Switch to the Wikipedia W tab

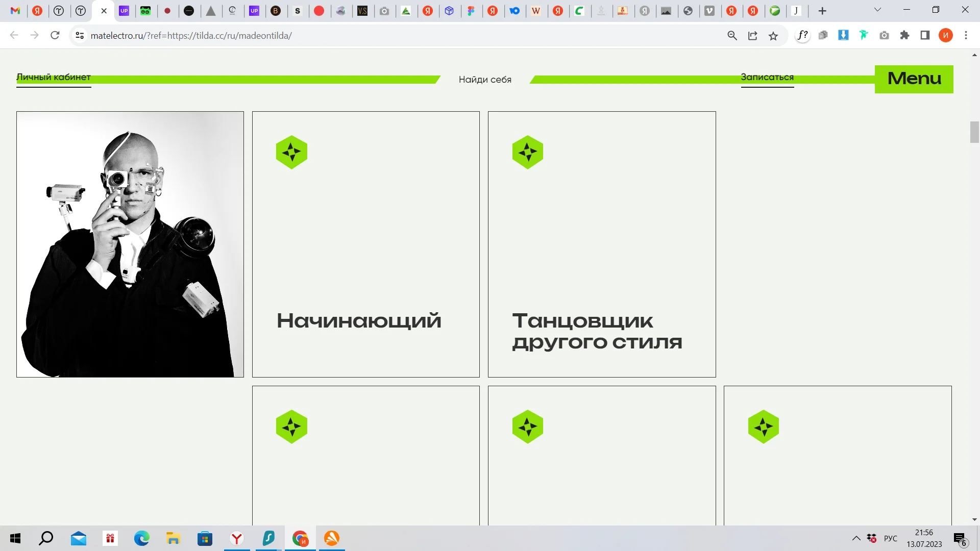click(536, 11)
